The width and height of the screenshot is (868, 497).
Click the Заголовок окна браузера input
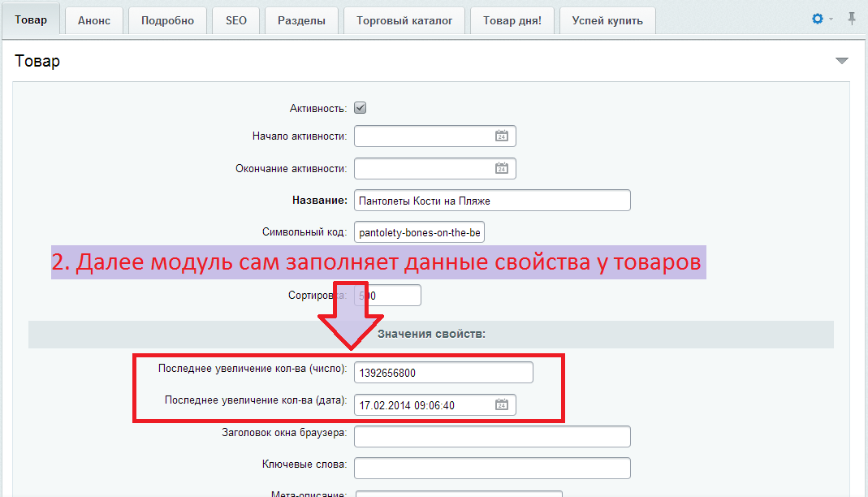tap(492, 436)
